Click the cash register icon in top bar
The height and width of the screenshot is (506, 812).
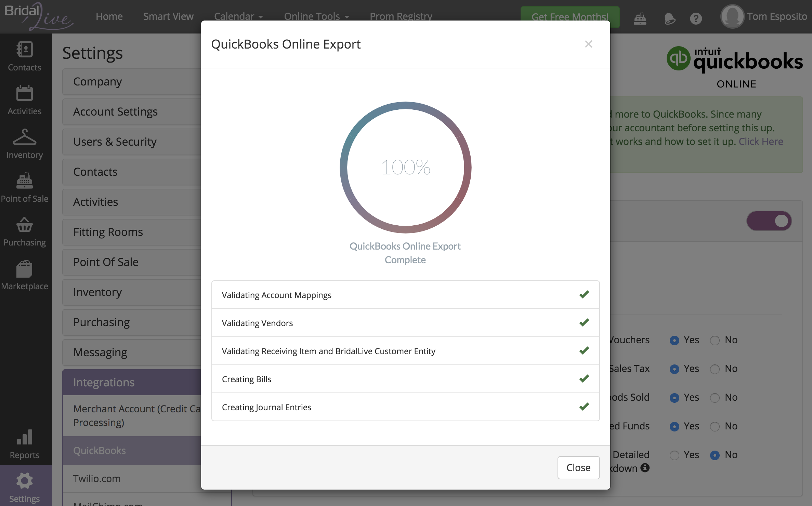tap(640, 18)
